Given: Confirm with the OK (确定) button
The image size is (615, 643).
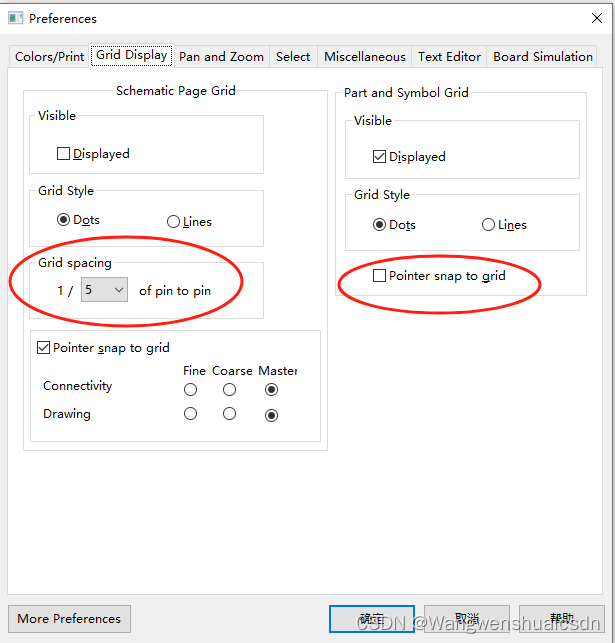Looking at the screenshot, I should [371, 619].
